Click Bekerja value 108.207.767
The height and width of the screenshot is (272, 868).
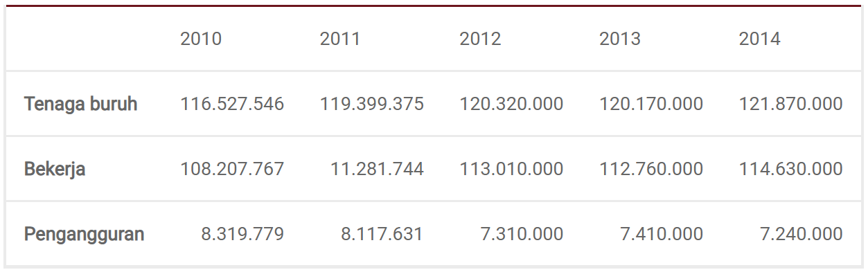pos(232,169)
